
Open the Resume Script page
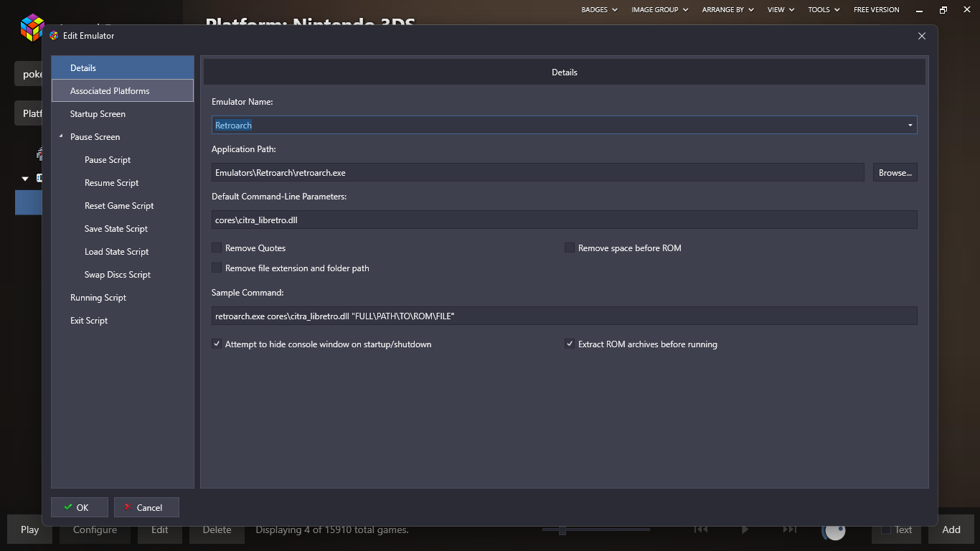tap(123, 182)
